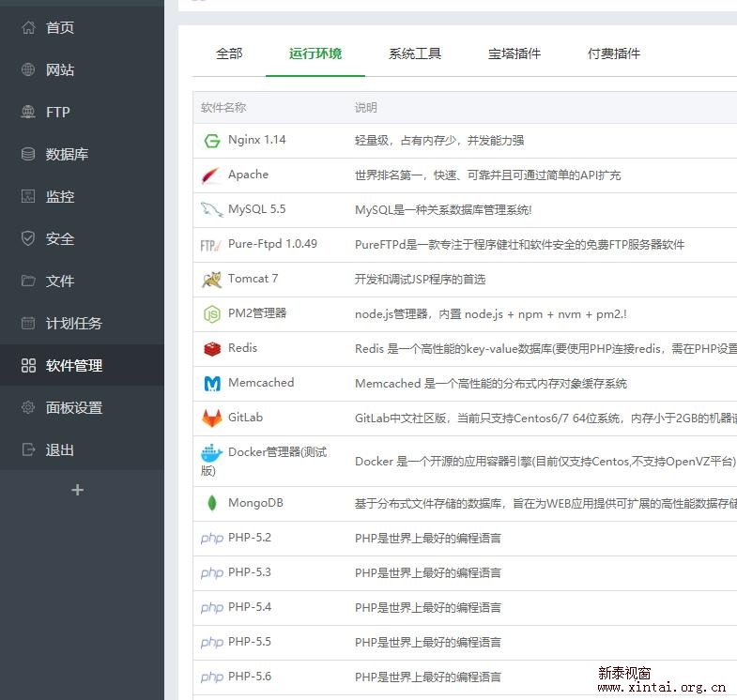Click the php icon for PHP-5.3
Screen dimensions: 737x700
tap(212, 573)
